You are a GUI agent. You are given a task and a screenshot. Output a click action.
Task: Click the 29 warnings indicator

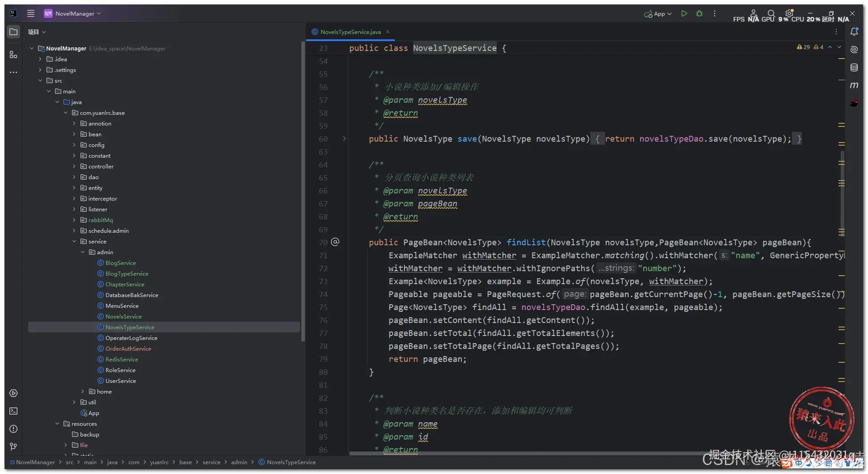pos(803,47)
